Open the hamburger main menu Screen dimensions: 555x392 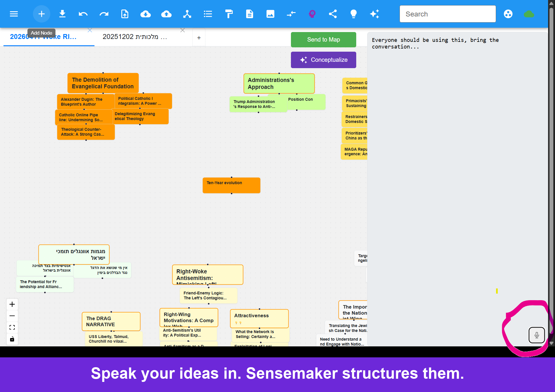tap(14, 14)
